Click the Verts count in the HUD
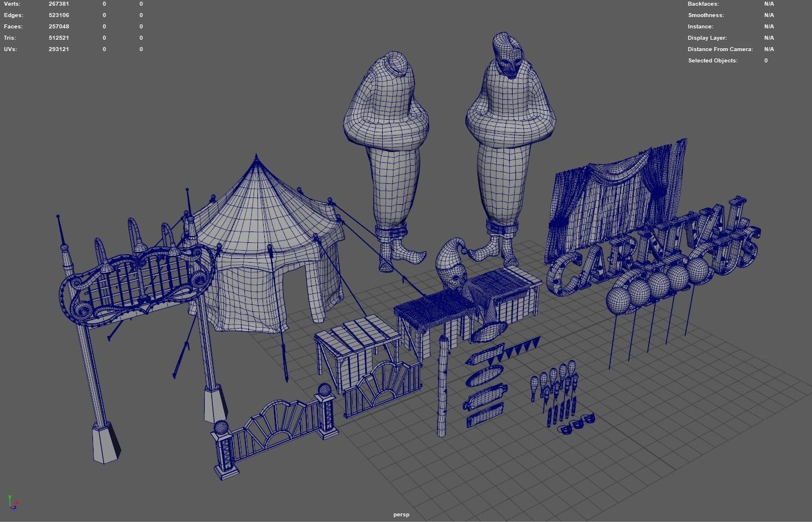Image resolution: width=812 pixels, height=522 pixels. (x=58, y=3)
